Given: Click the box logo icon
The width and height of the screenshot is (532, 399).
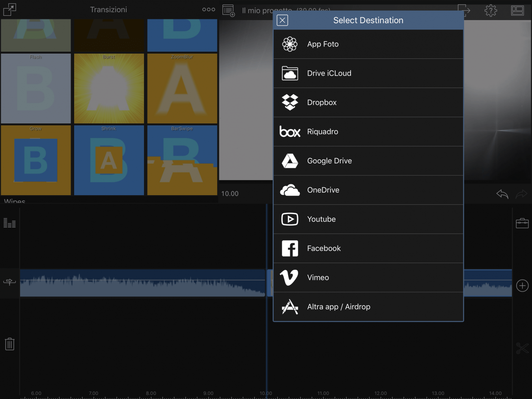Looking at the screenshot, I should click(x=290, y=131).
